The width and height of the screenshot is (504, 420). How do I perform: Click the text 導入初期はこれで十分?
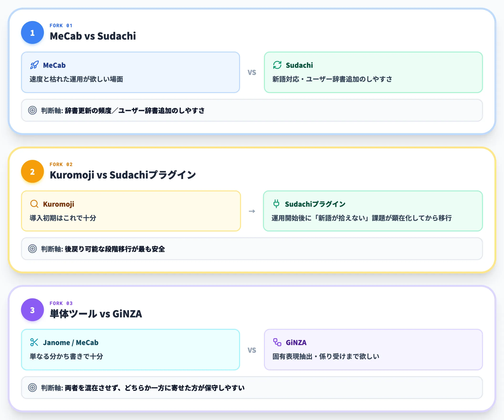pos(63,218)
